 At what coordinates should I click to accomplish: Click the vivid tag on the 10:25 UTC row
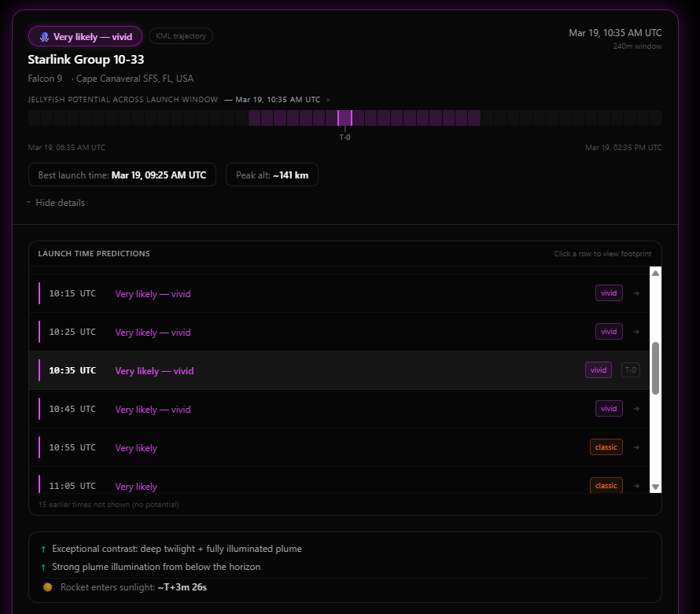[x=609, y=332]
